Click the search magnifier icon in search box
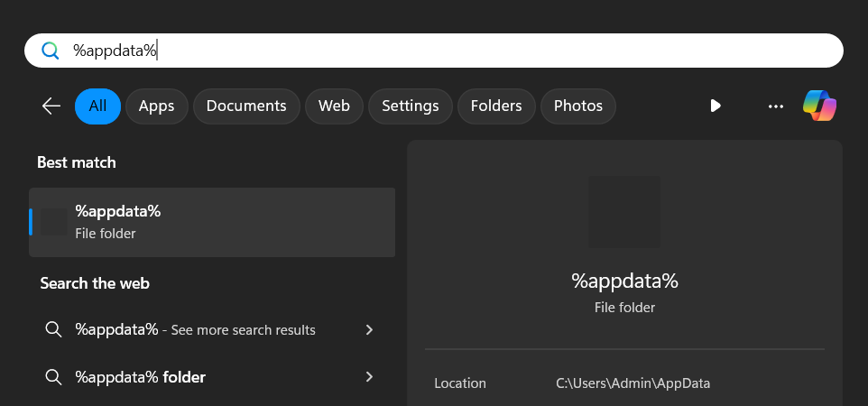The image size is (868, 406). [x=51, y=51]
